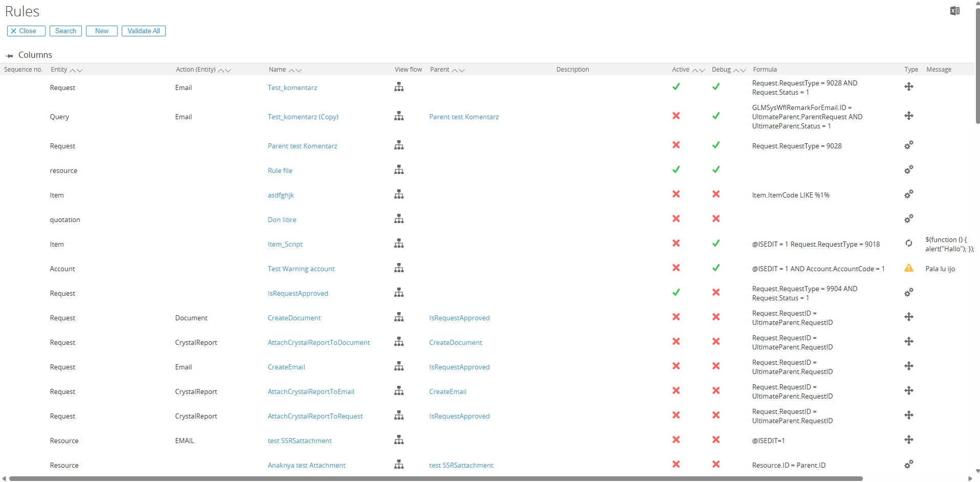The image size is (980, 482).
Task: Sort the Entity column descending
Action: click(x=79, y=72)
